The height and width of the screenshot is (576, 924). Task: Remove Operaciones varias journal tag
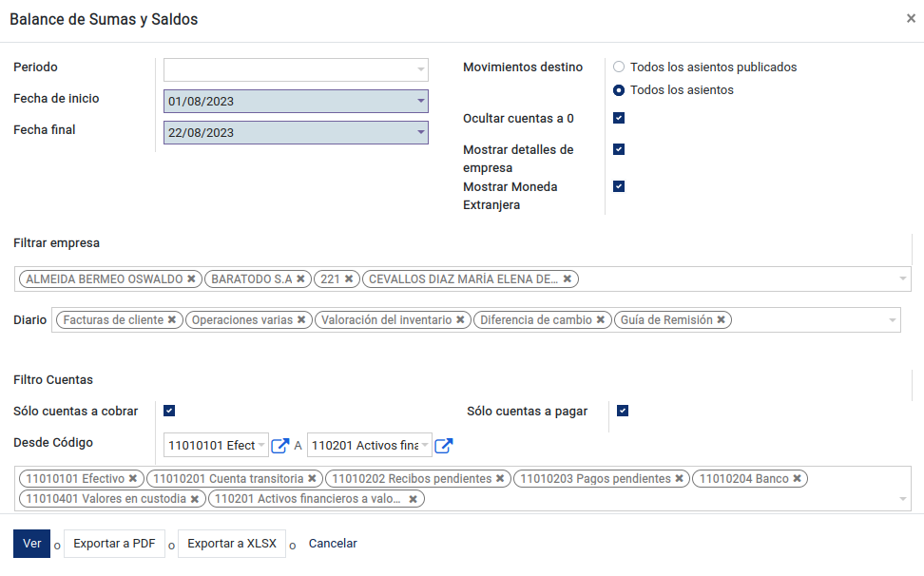[301, 319]
